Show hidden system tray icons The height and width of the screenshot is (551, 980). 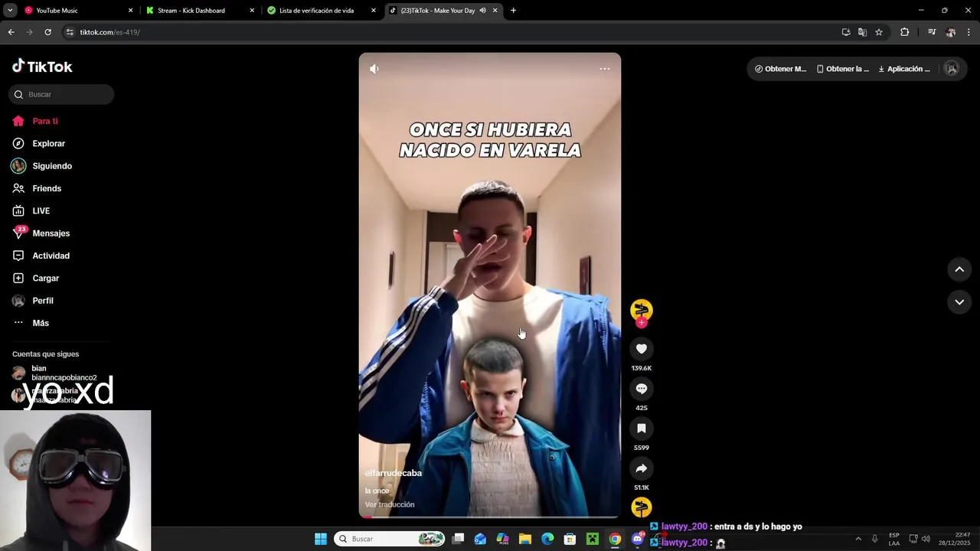pyautogui.click(x=858, y=539)
